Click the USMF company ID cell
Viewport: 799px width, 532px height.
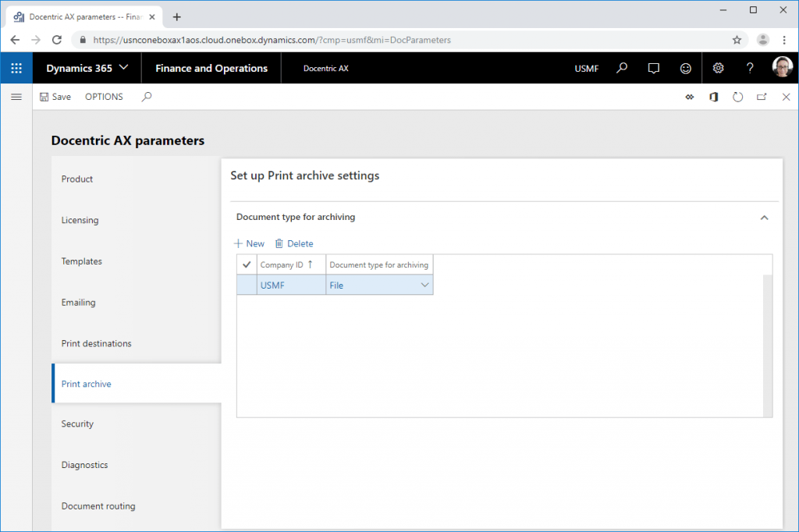click(291, 286)
